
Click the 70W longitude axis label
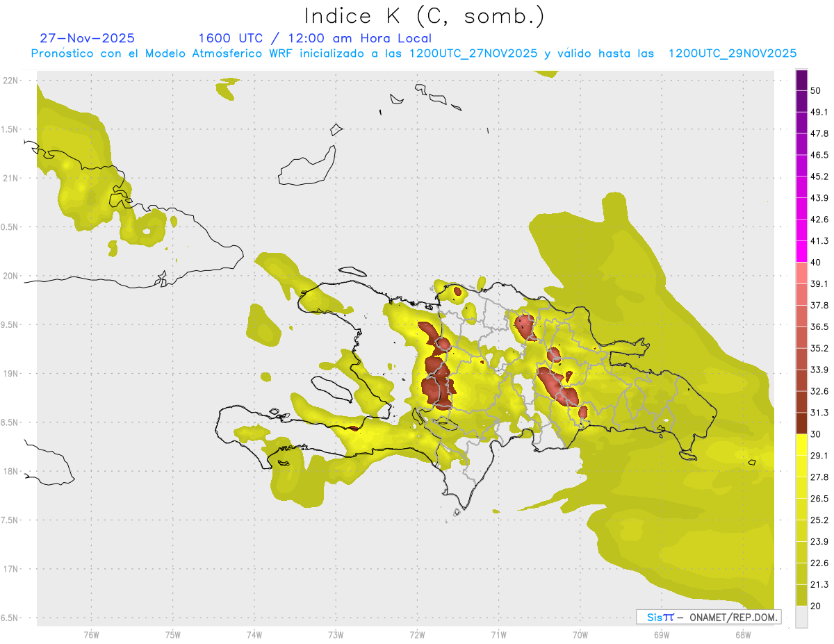tap(580, 634)
